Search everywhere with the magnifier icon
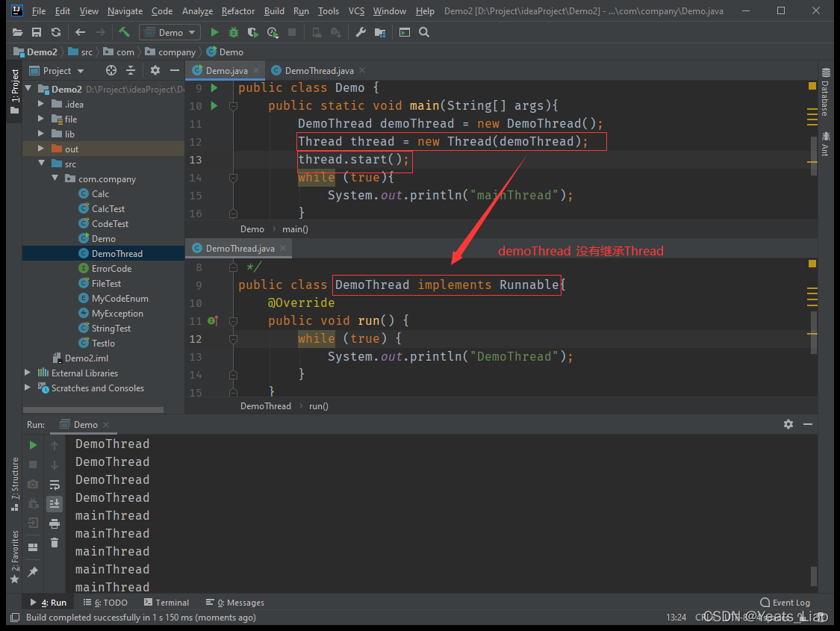Viewport: 840px width, 631px height. coord(424,32)
